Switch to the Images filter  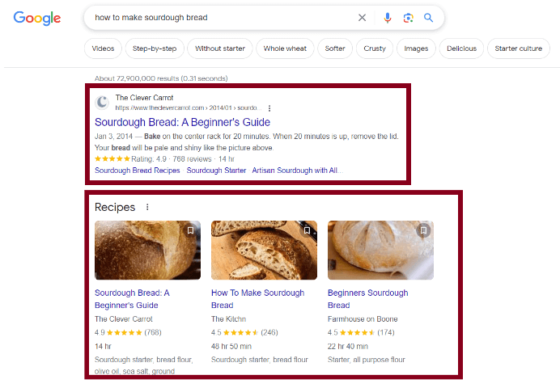pyautogui.click(x=416, y=48)
